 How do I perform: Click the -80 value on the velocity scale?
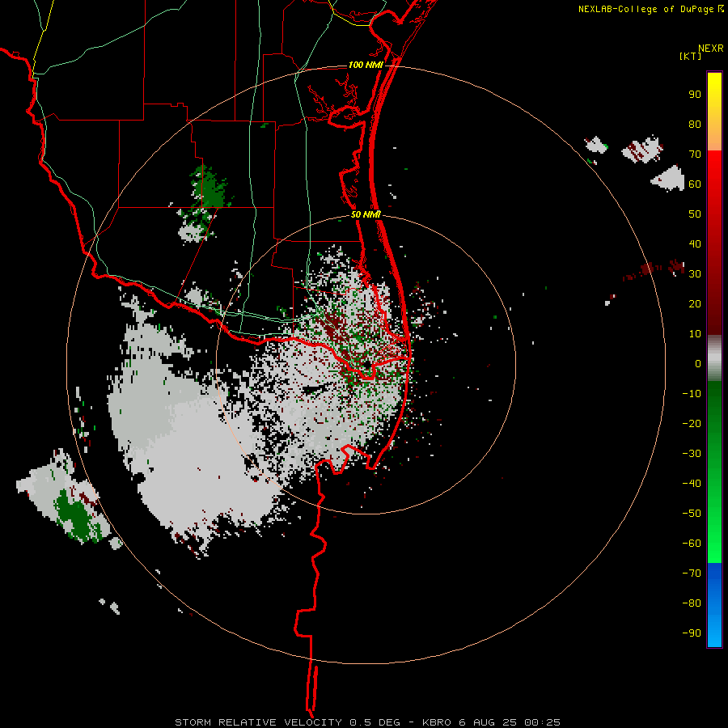pos(692,603)
